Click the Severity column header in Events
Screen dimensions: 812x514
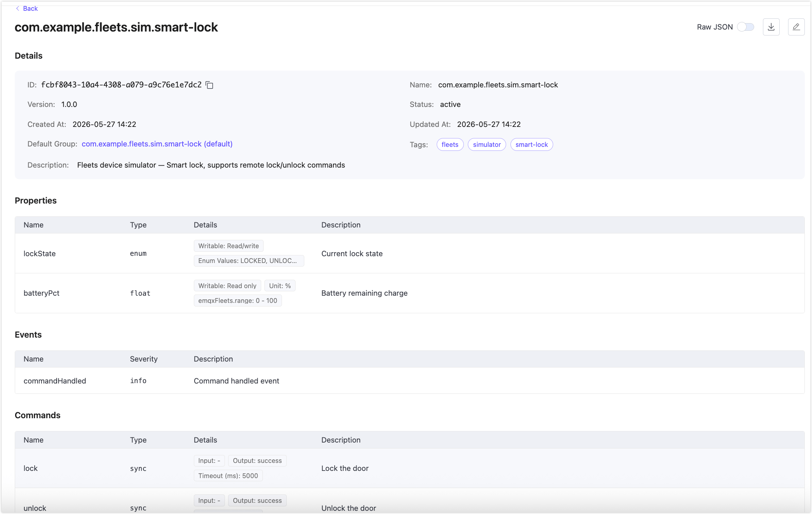[x=144, y=359]
